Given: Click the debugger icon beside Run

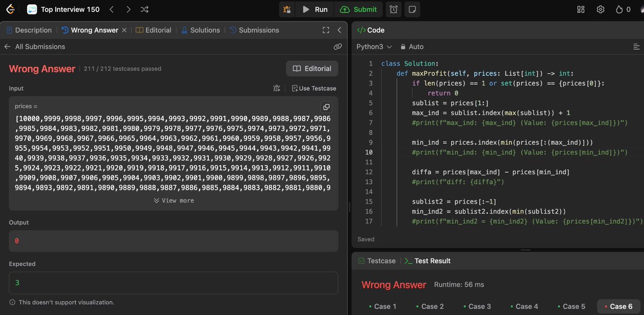Looking at the screenshot, I should click(x=287, y=9).
